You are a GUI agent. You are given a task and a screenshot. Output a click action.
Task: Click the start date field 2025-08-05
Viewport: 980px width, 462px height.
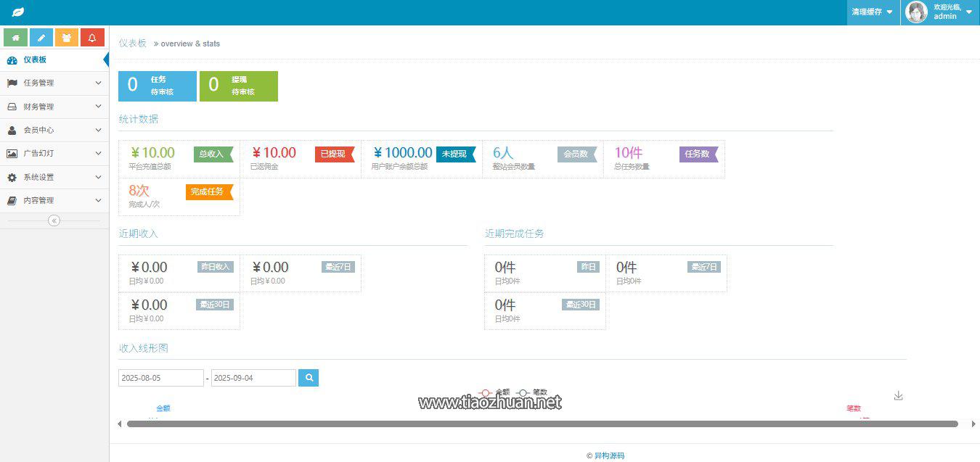click(x=161, y=378)
